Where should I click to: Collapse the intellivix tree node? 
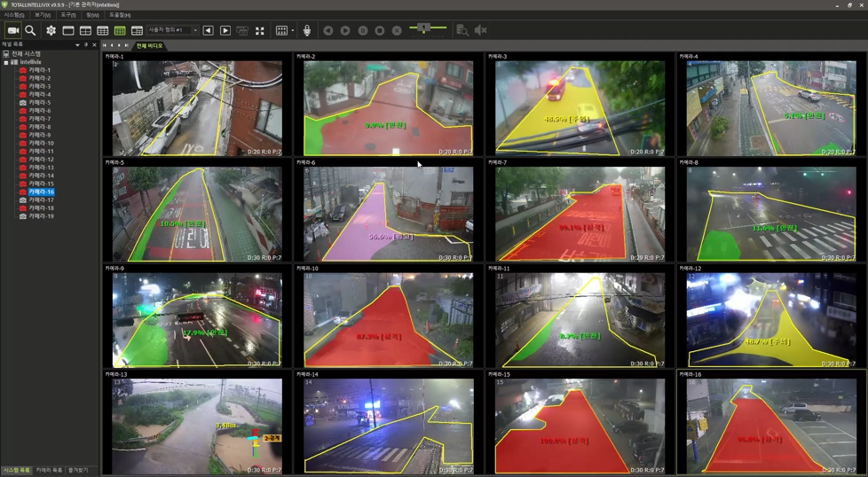pos(6,62)
